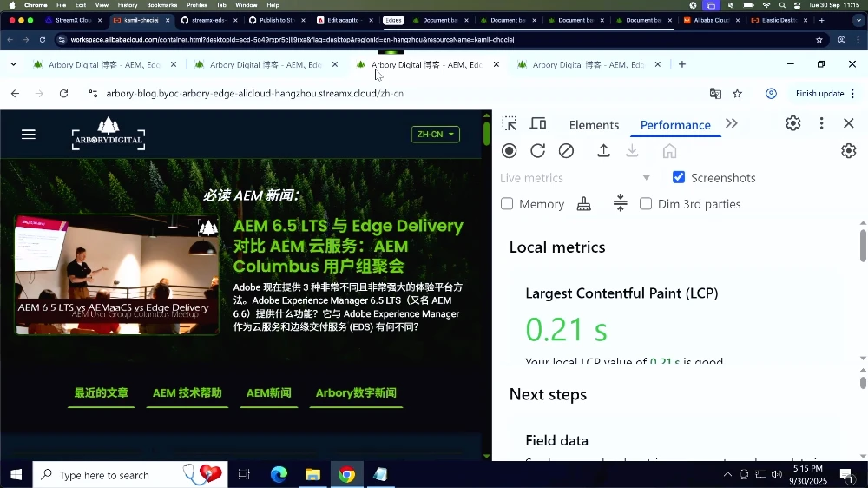
Task: Toggle the device toolbar icon
Action: (538, 124)
